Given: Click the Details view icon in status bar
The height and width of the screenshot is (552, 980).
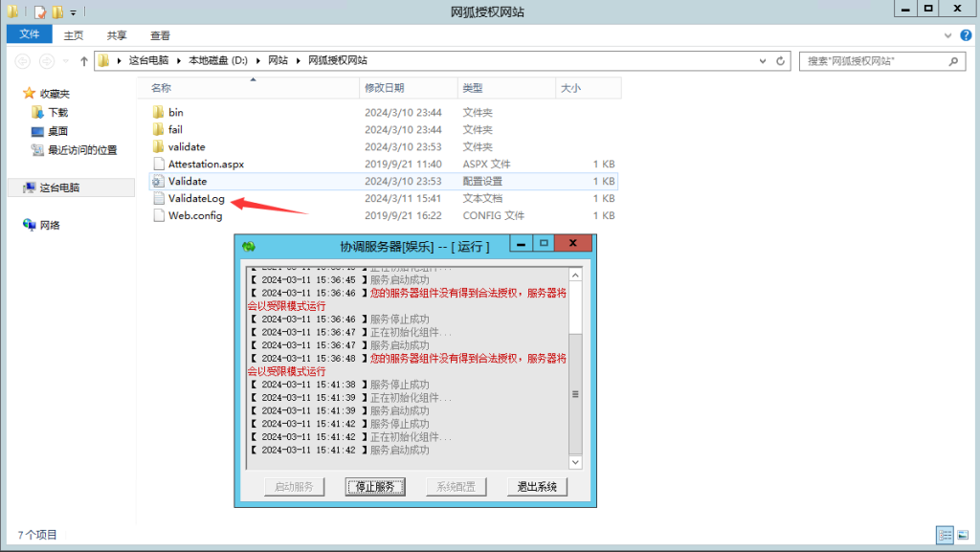Looking at the screenshot, I should 944,535.
